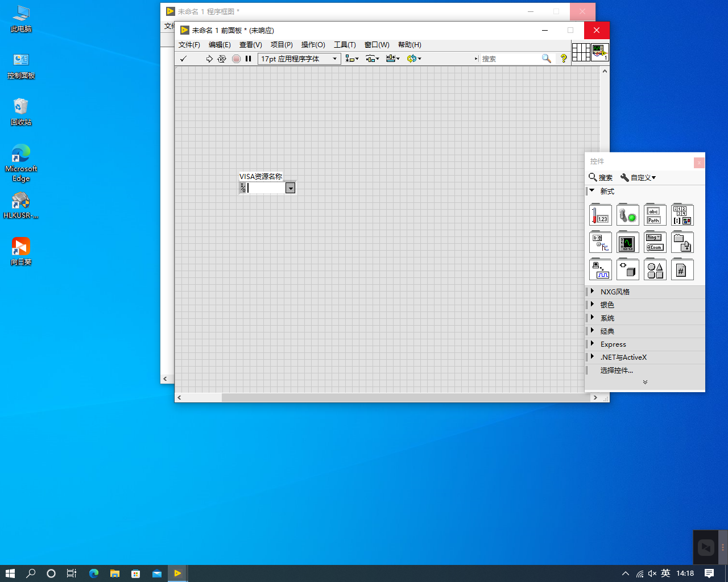The image size is (728, 582).
Task: Open the 工具(T) menu
Action: (345, 45)
